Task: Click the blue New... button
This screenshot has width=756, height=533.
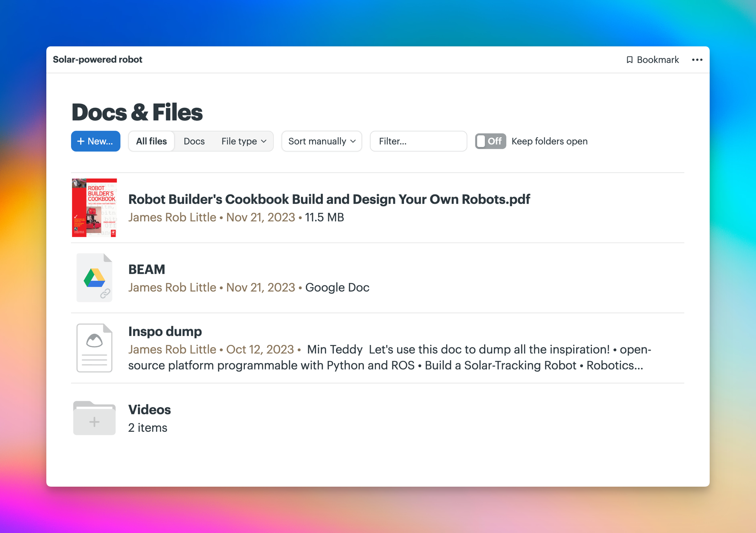Action: point(95,141)
